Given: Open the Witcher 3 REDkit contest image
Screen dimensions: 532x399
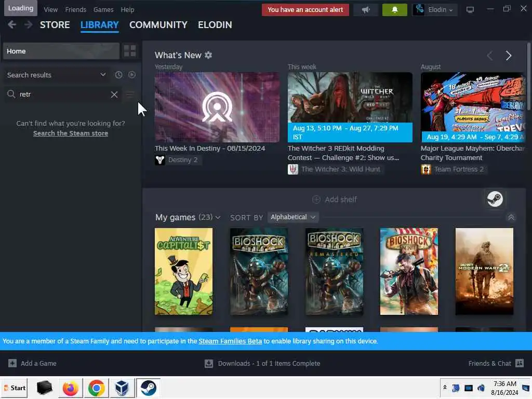Looking at the screenshot, I should pos(350,107).
